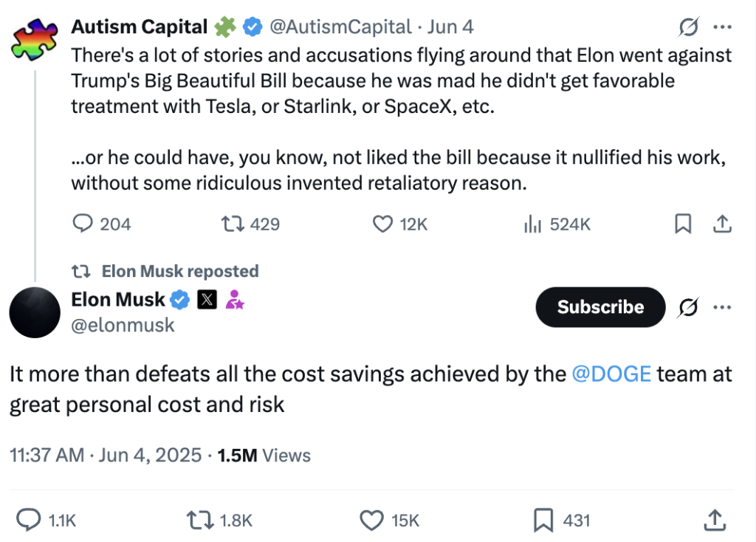Reply to Elon Musk's post
Screen dimensions: 756x542
click(x=28, y=521)
